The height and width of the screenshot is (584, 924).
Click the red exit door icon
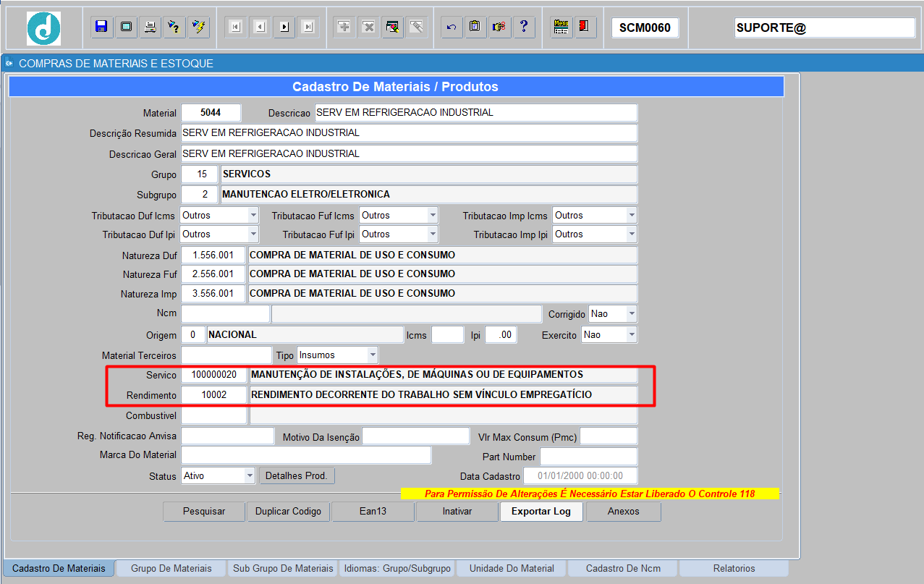(x=585, y=27)
